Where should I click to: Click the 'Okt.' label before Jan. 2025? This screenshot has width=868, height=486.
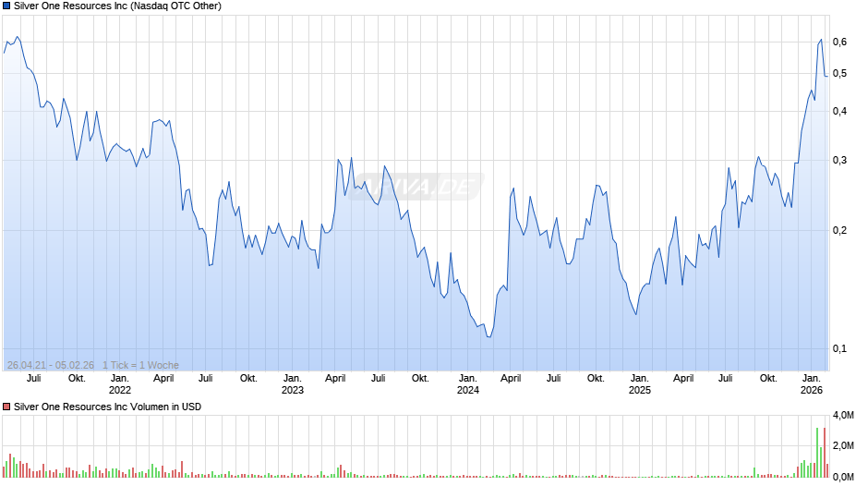596,378
